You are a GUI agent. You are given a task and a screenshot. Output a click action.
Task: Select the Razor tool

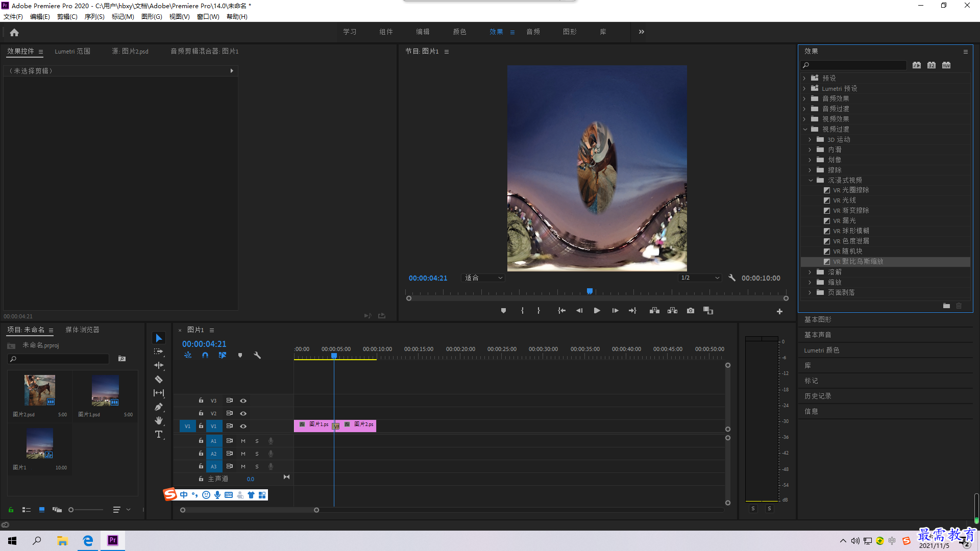pos(159,379)
